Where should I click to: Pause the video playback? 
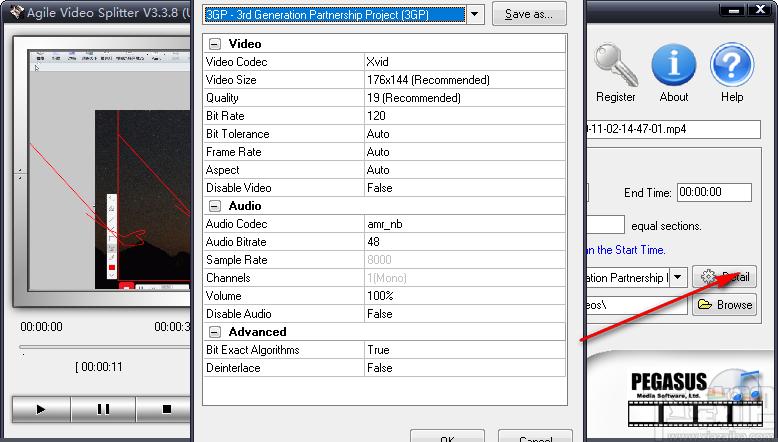(103, 409)
